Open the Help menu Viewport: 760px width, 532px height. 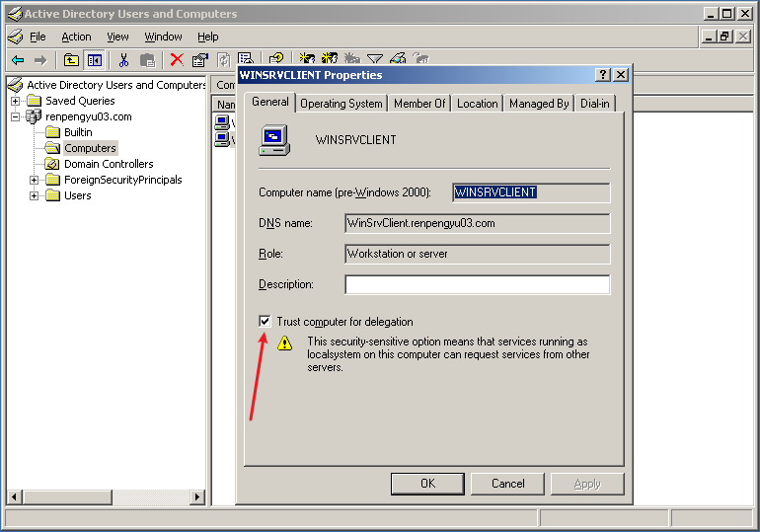208,37
